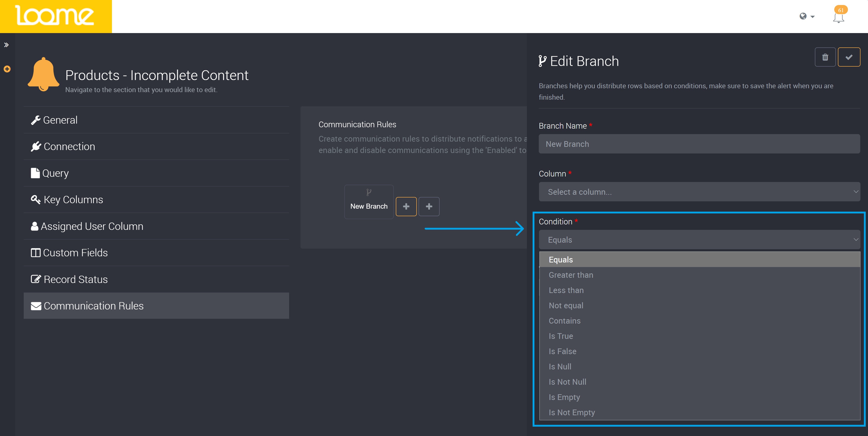Select the Contains condition option
Image resolution: width=868 pixels, height=436 pixels.
564,321
